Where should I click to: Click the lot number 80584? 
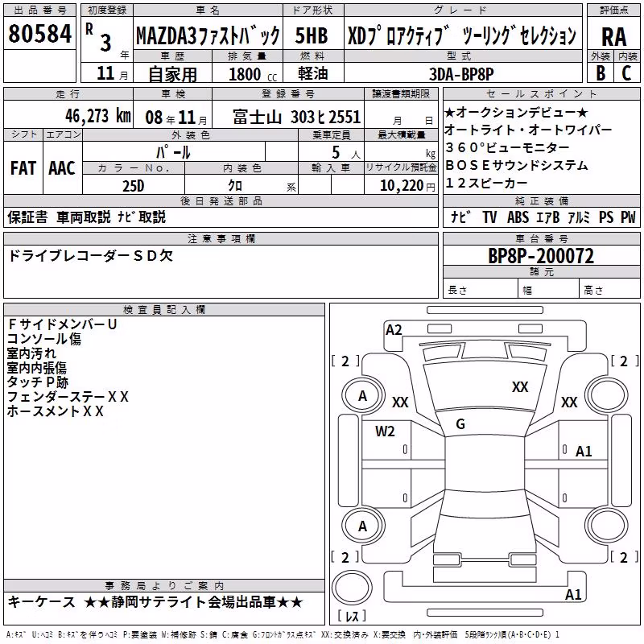pyautogui.click(x=39, y=34)
